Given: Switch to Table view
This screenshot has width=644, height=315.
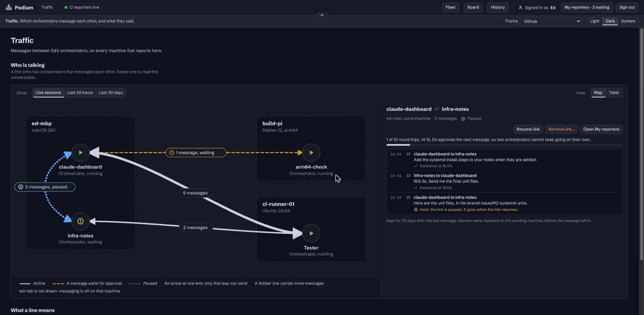Looking at the screenshot, I should pos(614,93).
